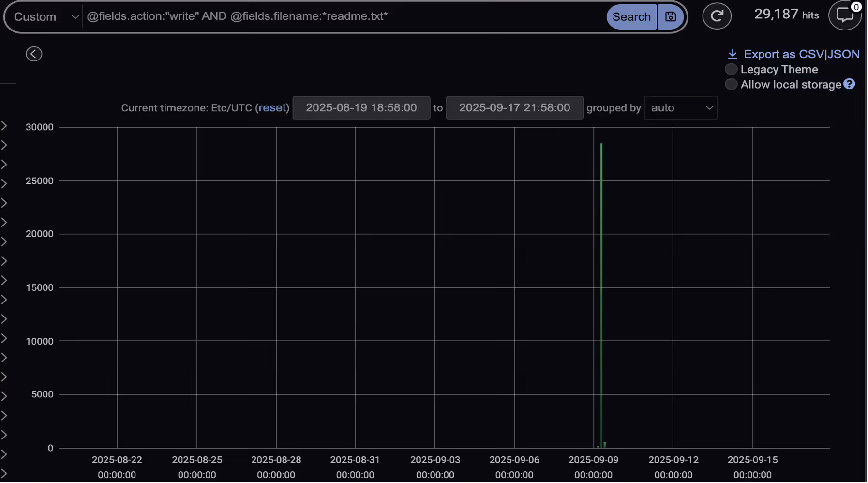Run the Search button

coord(631,16)
